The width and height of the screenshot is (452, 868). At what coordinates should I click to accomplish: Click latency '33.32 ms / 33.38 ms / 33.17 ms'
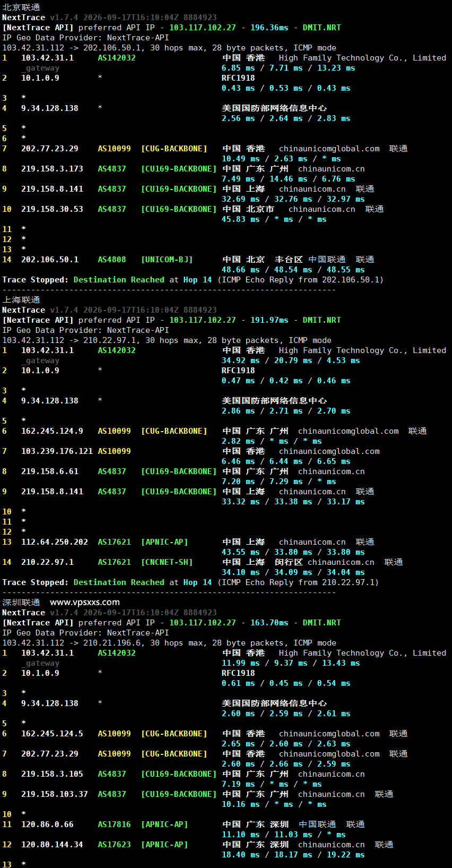point(293,502)
